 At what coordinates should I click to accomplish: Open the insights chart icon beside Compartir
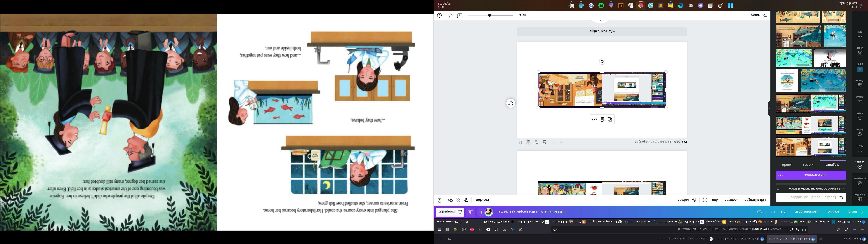(x=470, y=212)
